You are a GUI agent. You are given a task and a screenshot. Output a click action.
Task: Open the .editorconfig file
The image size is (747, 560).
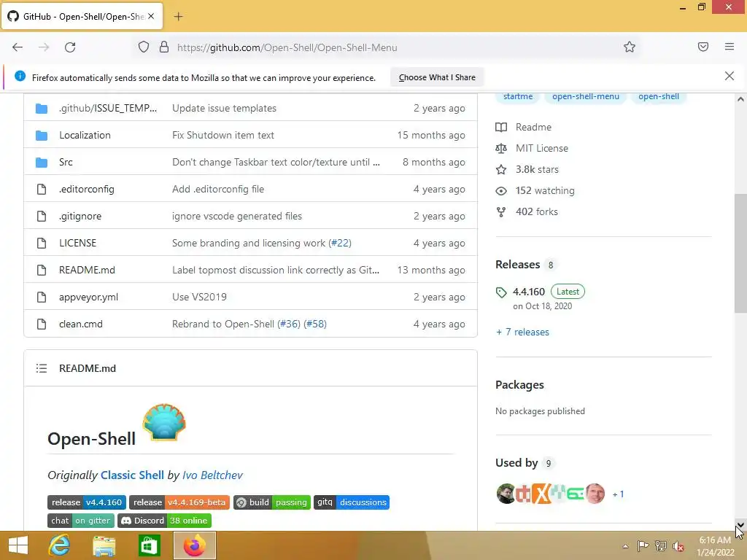pyautogui.click(x=87, y=189)
